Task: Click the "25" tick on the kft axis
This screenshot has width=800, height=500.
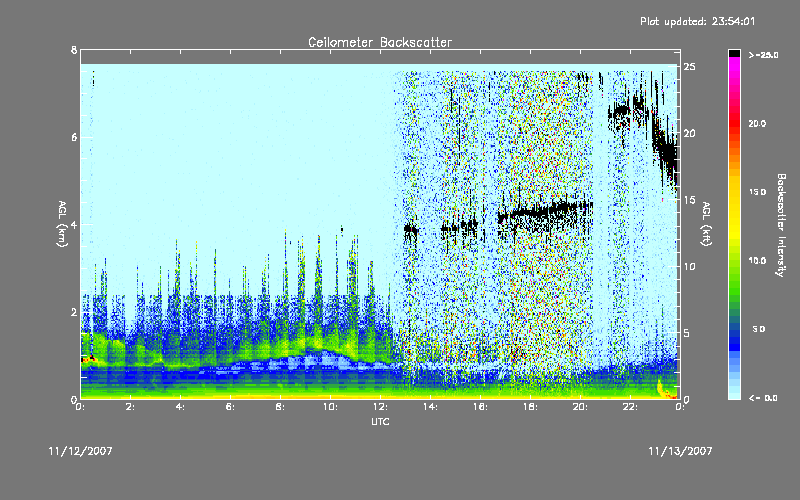Action: point(690,67)
